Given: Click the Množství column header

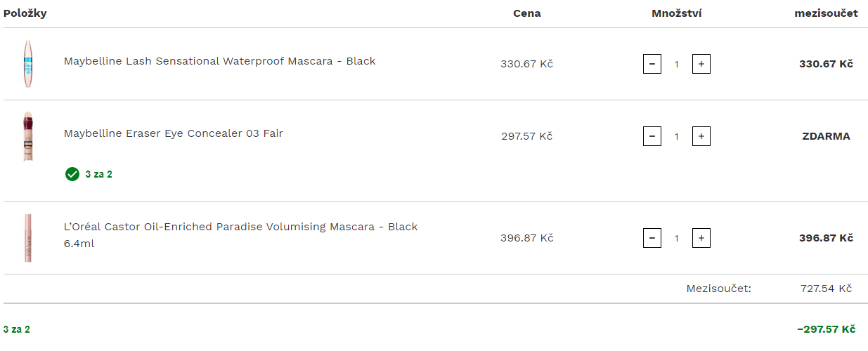Looking at the screenshot, I should point(677,13).
